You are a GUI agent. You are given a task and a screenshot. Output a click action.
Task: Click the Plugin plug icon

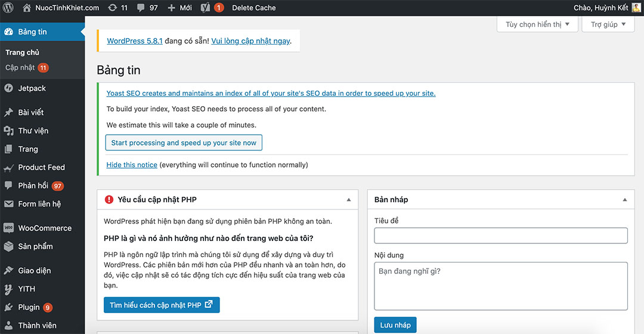[8, 307]
